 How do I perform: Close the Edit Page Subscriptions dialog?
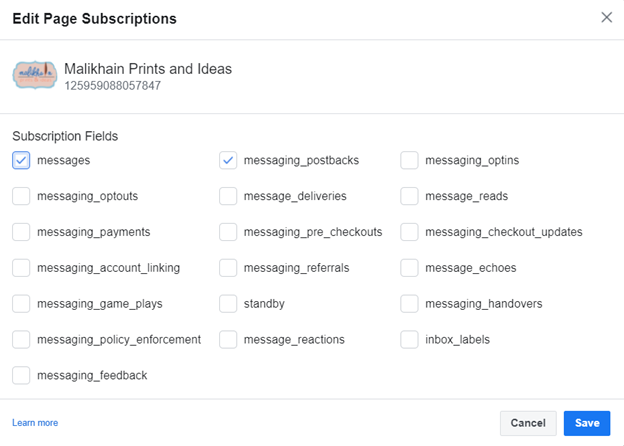(606, 17)
